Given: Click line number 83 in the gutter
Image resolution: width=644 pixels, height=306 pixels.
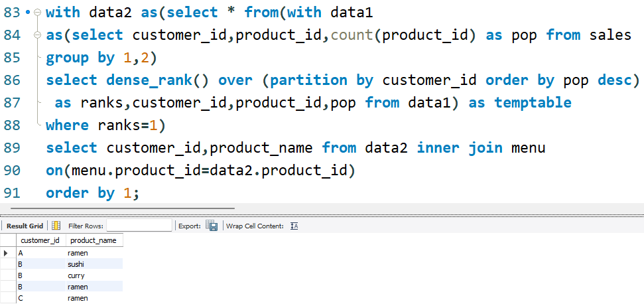Looking at the screenshot, I should pyautogui.click(x=12, y=13).
